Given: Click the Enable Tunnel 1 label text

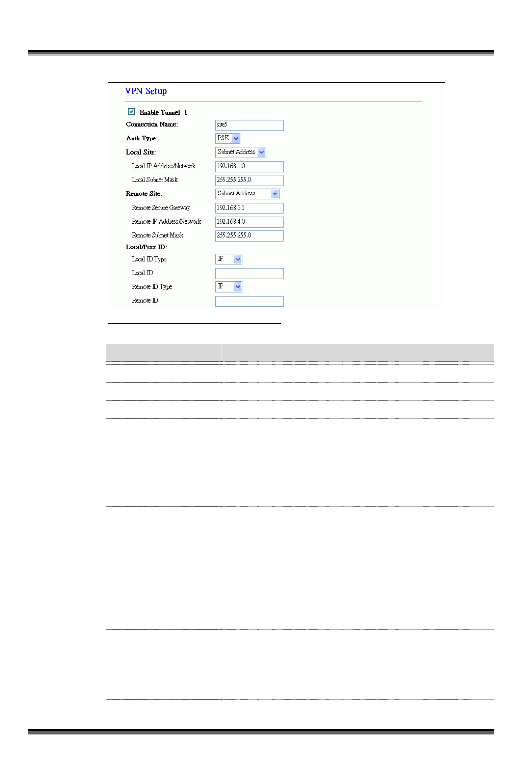Looking at the screenshot, I should click(x=163, y=112).
